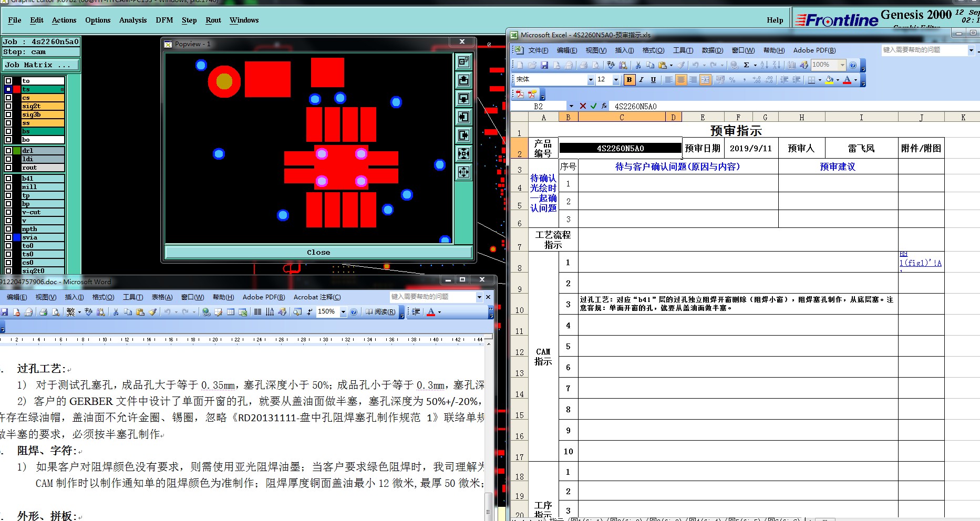Viewport: 980px width, 521px height.
Task: Click the Popview pan-left arrow icon
Action: [x=463, y=117]
